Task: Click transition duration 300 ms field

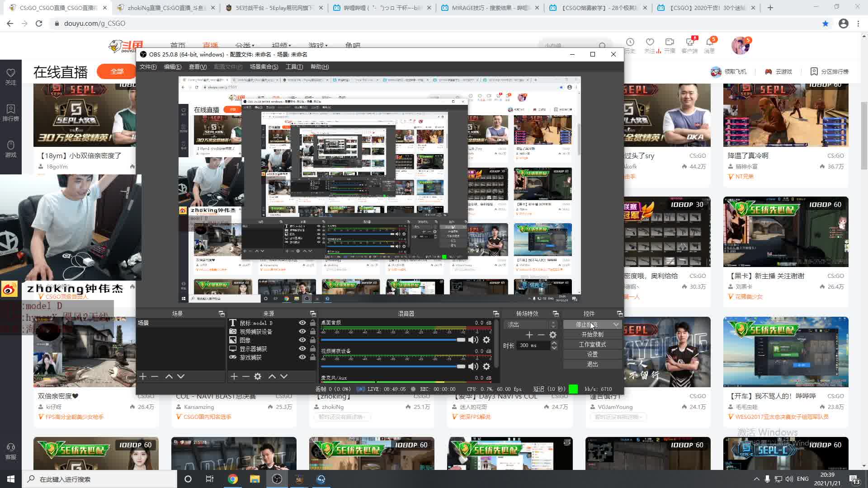Action: click(x=534, y=345)
